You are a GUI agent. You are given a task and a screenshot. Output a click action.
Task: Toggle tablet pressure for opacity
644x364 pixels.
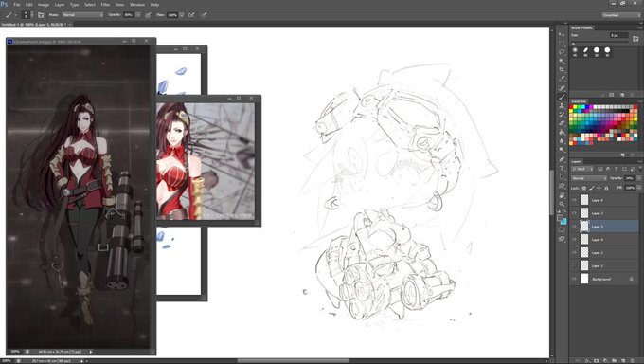coord(148,15)
